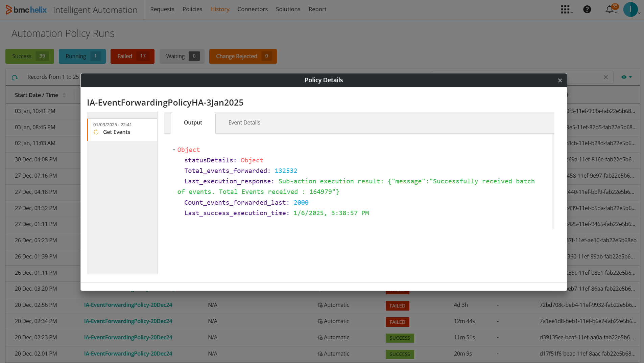Open the help question mark icon
Screen dimensions: 644x363
point(587,9)
